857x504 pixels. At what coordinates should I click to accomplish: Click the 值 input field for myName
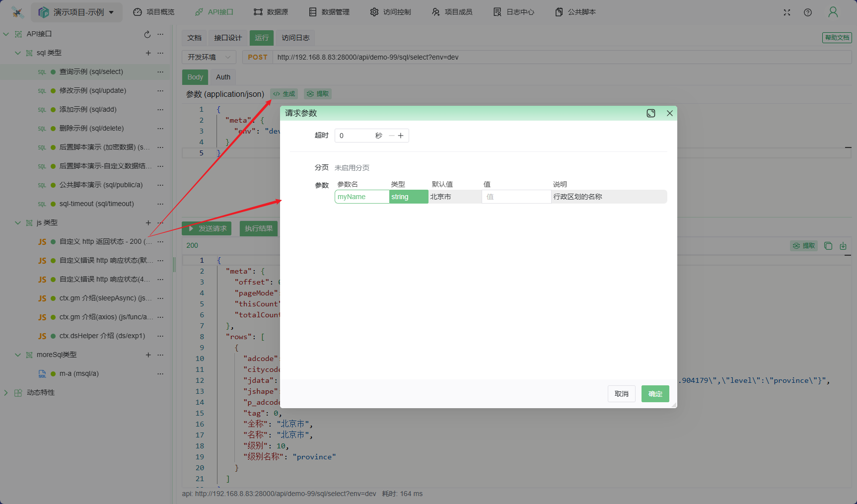[x=516, y=197]
